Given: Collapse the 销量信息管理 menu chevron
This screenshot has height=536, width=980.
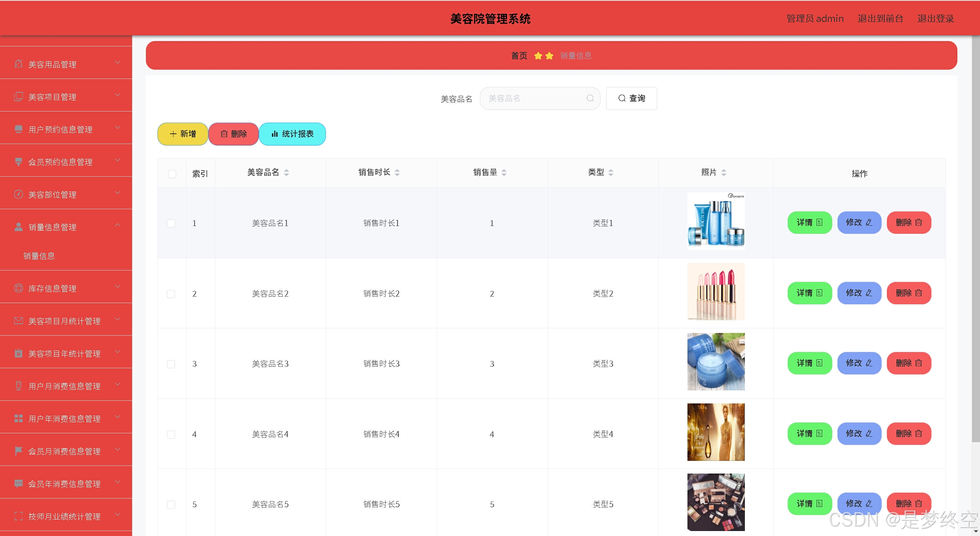Looking at the screenshot, I should point(118,225).
